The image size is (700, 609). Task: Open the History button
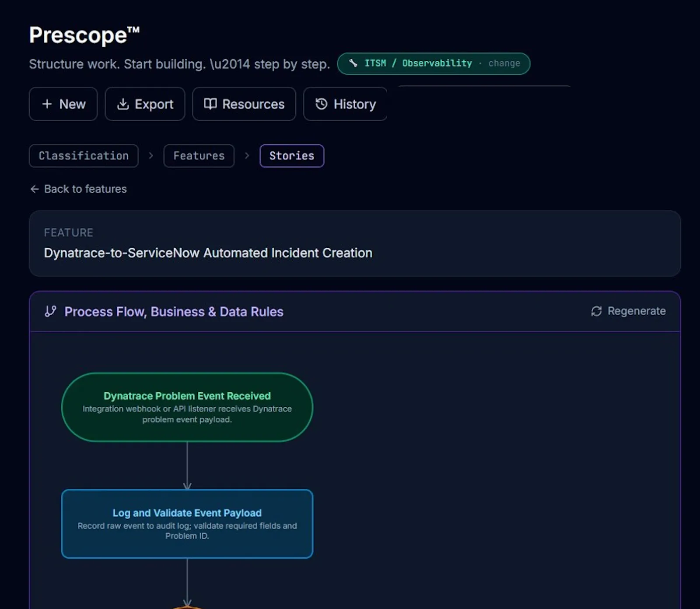click(x=345, y=104)
